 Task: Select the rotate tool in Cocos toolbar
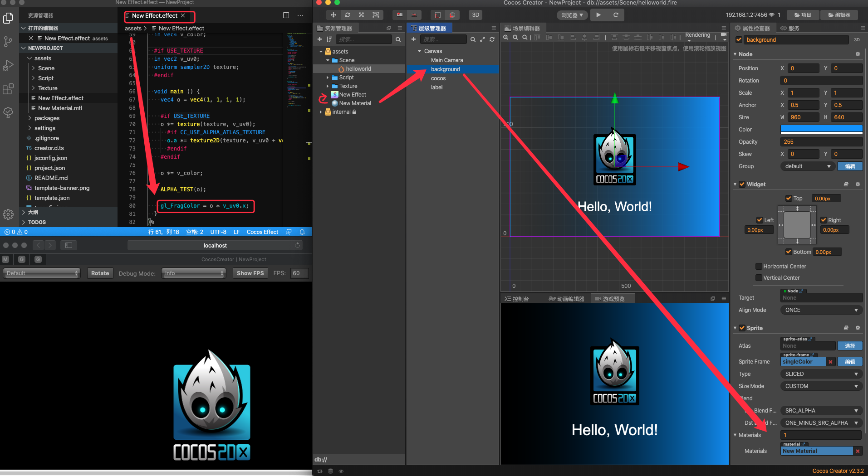pyautogui.click(x=348, y=15)
